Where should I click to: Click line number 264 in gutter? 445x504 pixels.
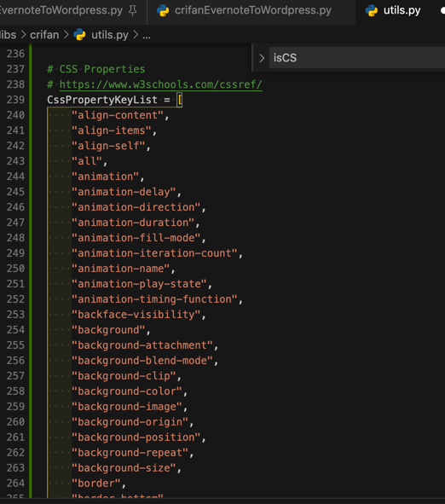[15, 484]
